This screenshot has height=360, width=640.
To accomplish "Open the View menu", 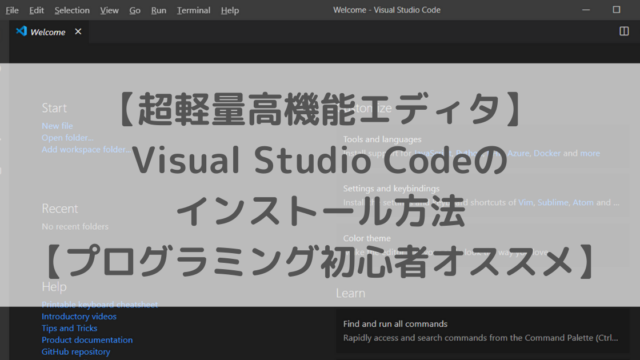I will pyautogui.click(x=109, y=10).
